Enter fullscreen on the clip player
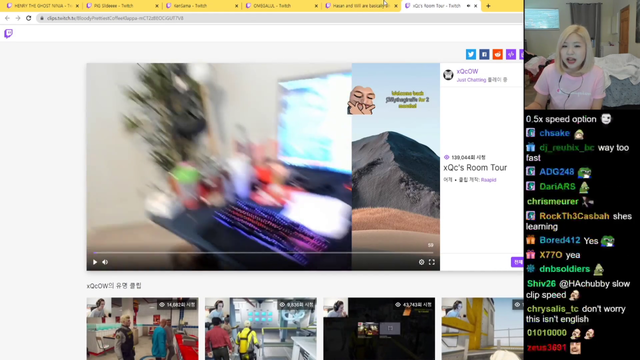 432,262
